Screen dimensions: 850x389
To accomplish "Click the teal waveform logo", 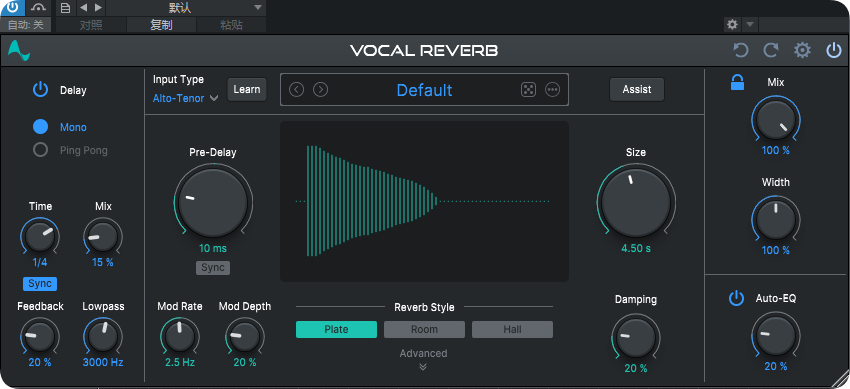I will [x=19, y=51].
